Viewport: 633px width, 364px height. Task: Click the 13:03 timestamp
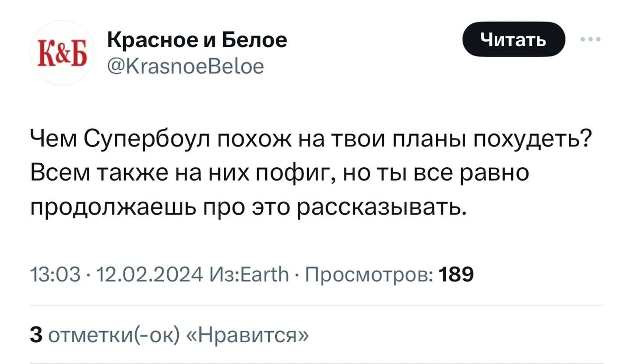[55, 275]
